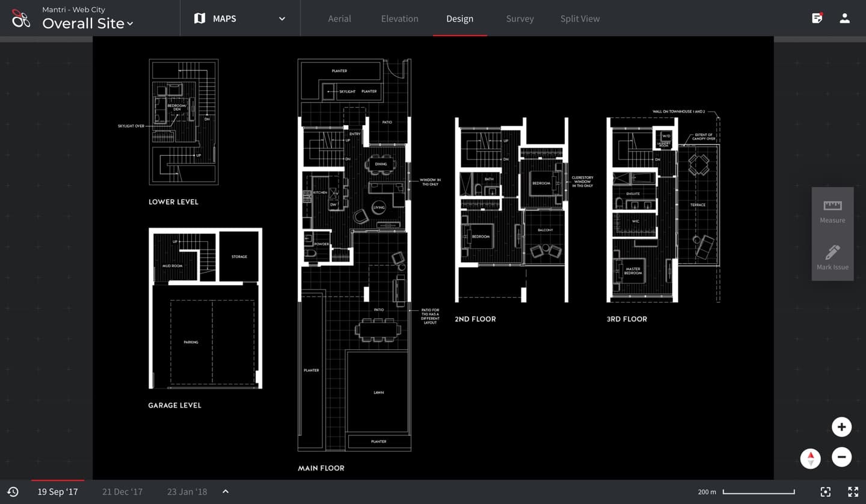Click the STORAGE room label

(239, 257)
